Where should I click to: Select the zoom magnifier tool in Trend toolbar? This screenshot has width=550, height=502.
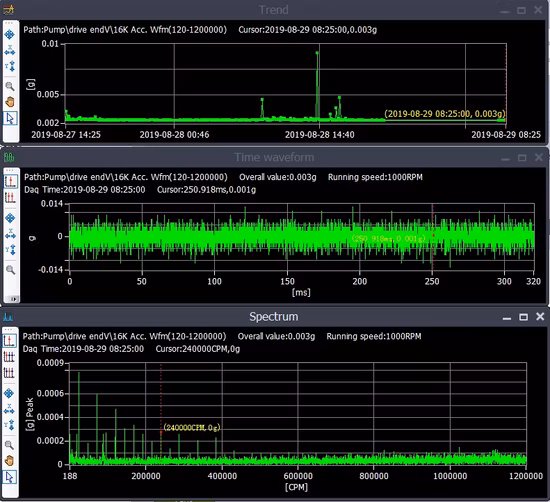click(9, 86)
